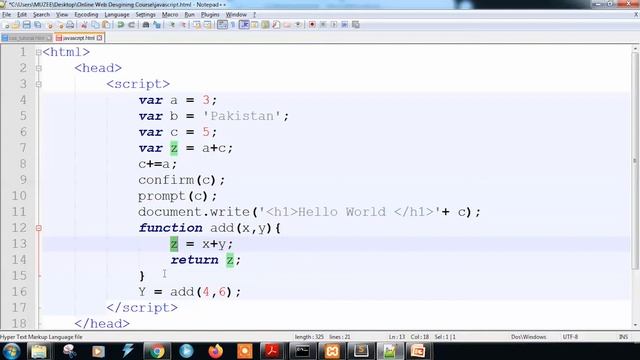The width and height of the screenshot is (640, 360).
Task: Click the Replace toolbar icon
Action: coord(157,25)
